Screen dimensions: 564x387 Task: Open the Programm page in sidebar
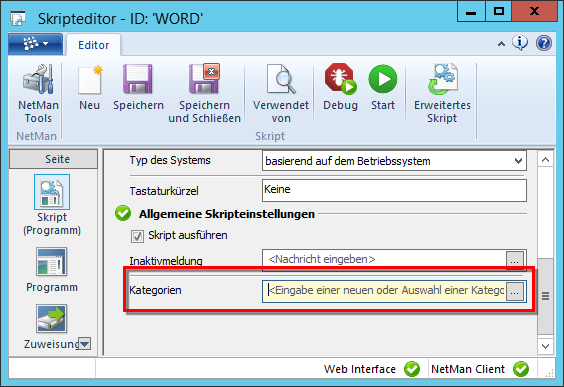click(52, 270)
